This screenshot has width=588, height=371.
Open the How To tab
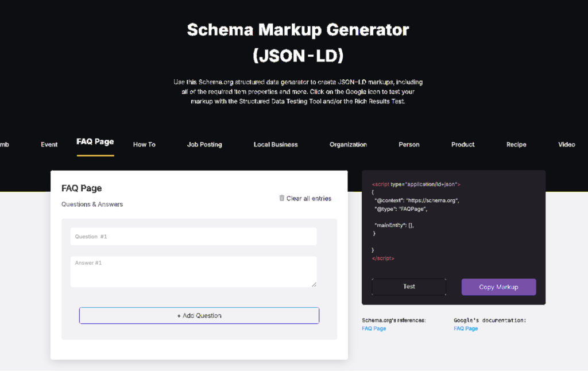coord(144,144)
